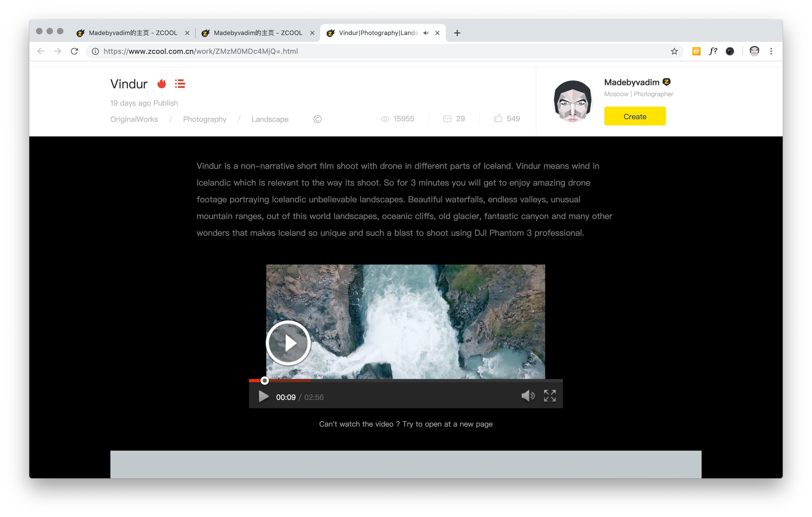Bookmark page with the star icon

674,51
